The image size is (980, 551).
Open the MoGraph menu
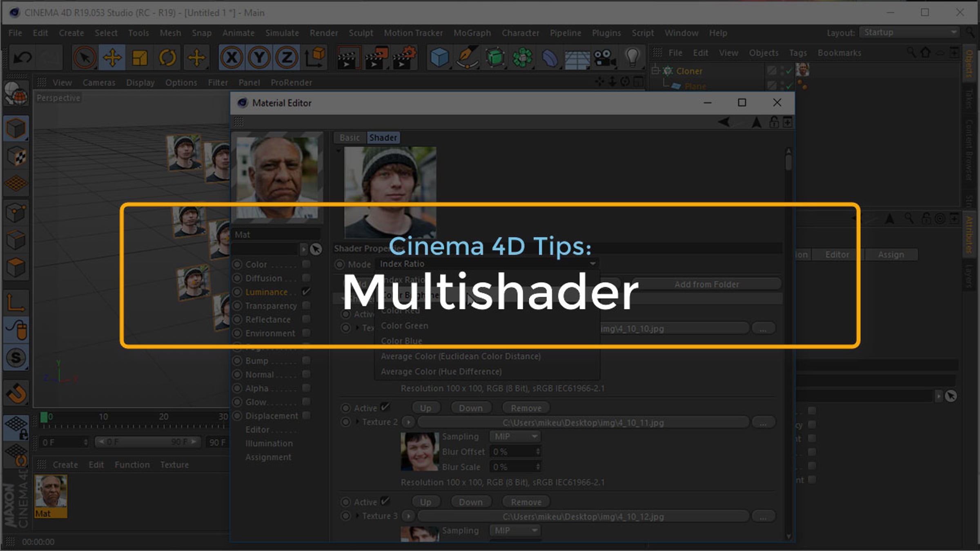point(472,33)
